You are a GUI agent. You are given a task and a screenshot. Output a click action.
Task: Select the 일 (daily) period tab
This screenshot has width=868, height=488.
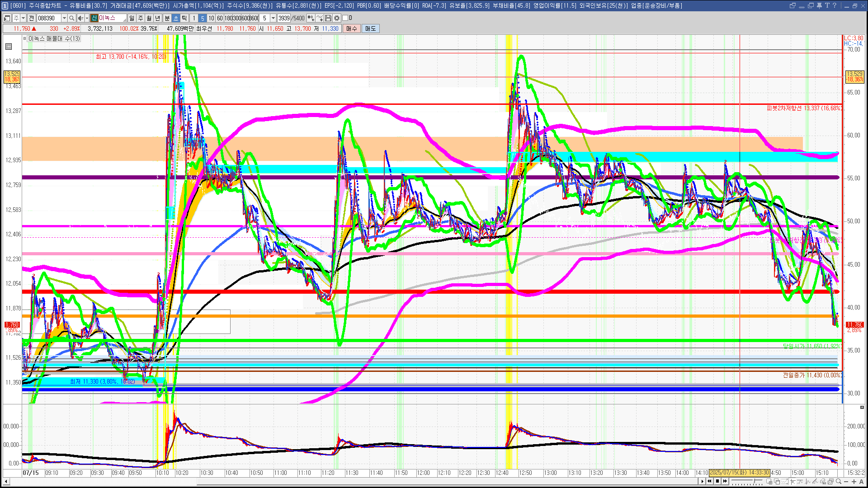132,18
